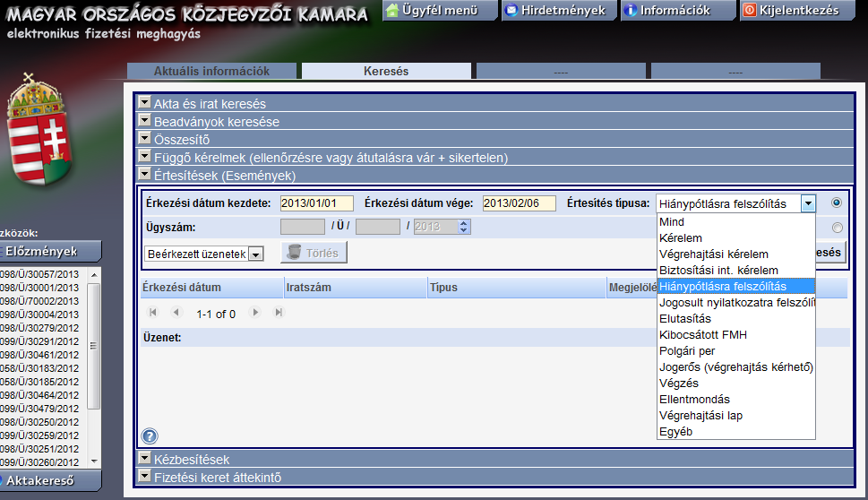Open the Információk page
Viewport: 868px width, 500px height.
click(677, 10)
